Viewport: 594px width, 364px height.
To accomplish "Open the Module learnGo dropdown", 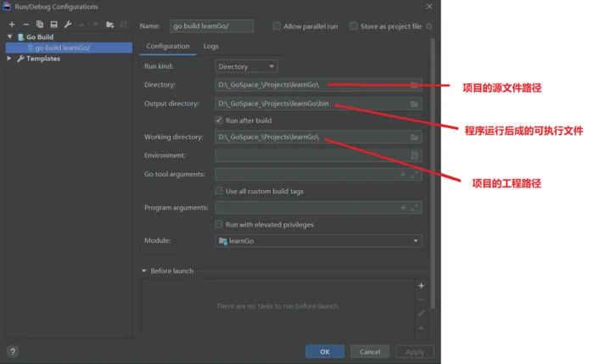I will point(318,241).
